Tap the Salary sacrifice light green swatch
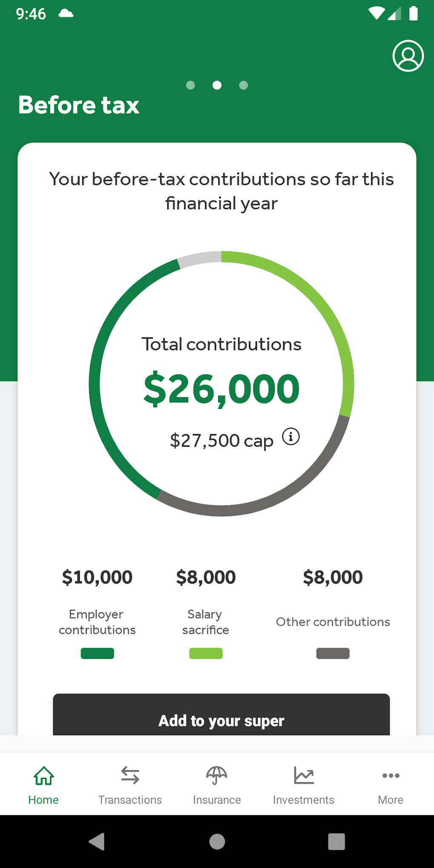This screenshot has height=868, width=434. pos(206,653)
